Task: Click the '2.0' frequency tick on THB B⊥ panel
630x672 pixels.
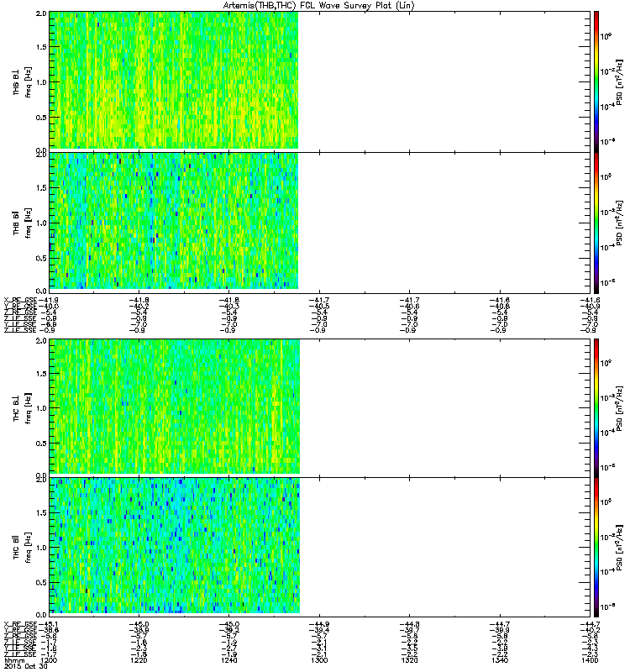Action: (41, 13)
